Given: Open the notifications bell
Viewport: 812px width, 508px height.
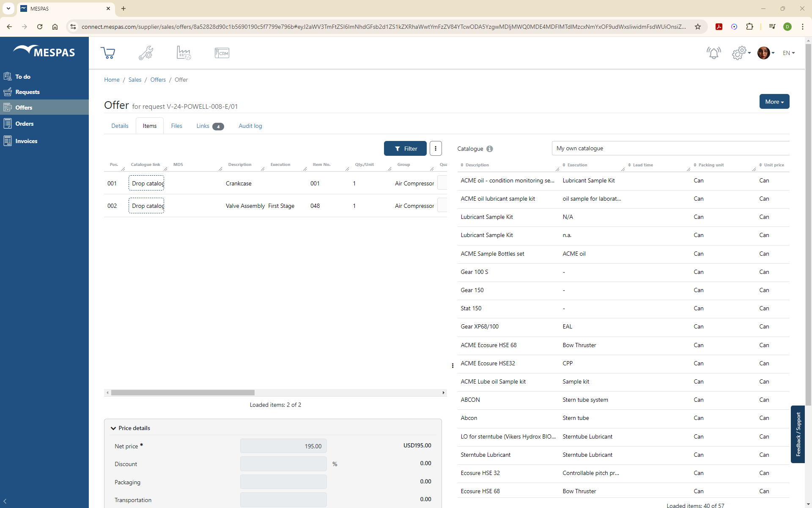Looking at the screenshot, I should [714, 53].
